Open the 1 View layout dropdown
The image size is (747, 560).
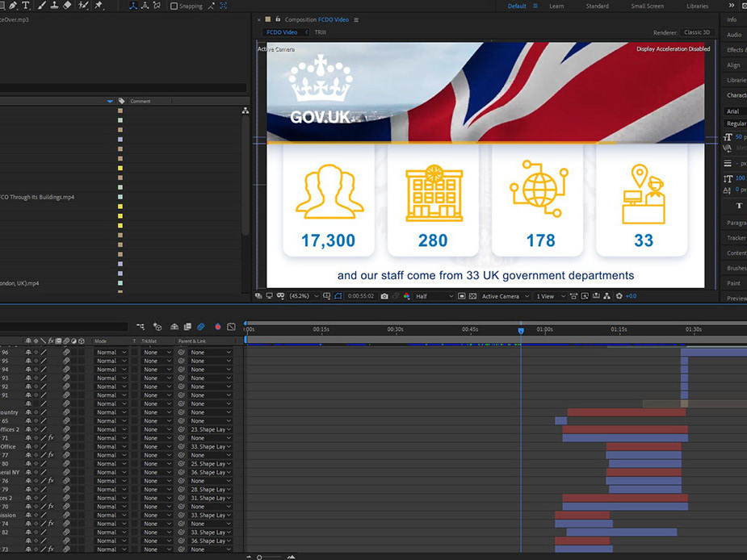(x=550, y=296)
